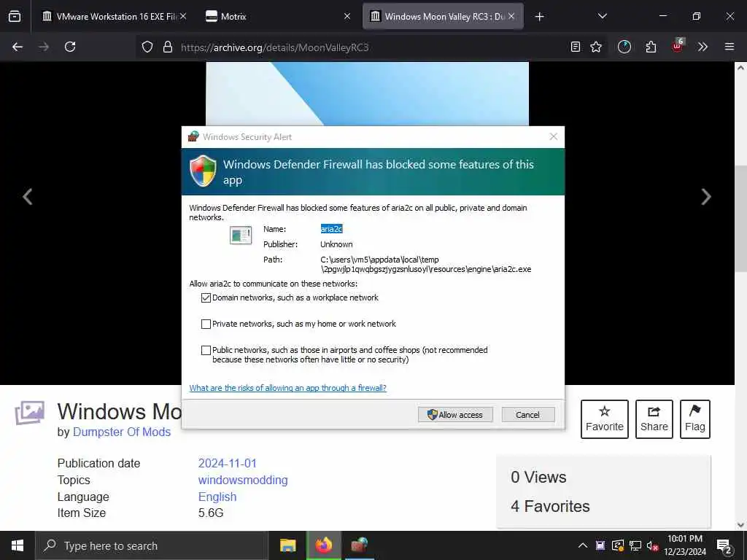Open tracking protection shield icon
Screen dimensions: 747x560
coord(147,47)
